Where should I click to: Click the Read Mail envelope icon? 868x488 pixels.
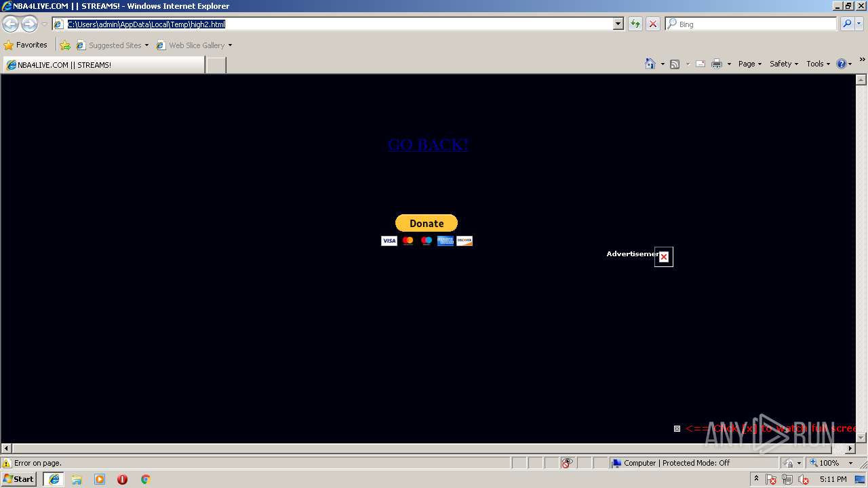701,64
